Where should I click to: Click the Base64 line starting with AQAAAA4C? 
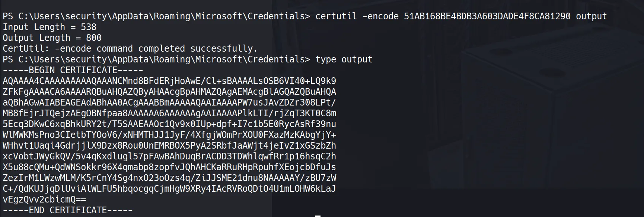(x=169, y=81)
